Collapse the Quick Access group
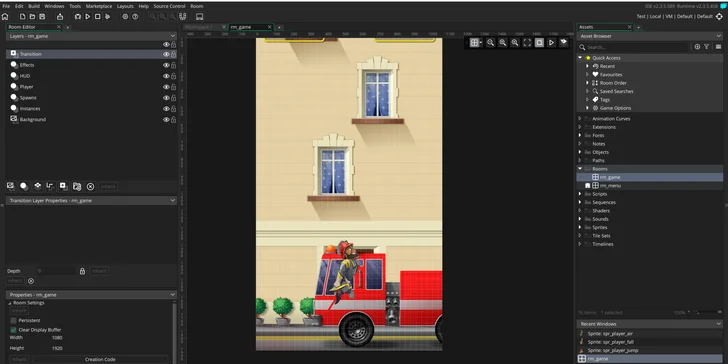This screenshot has height=364, width=728. pyautogui.click(x=580, y=58)
